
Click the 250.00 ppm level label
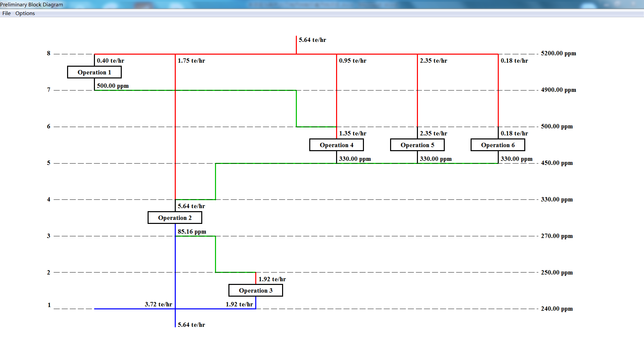pos(557,273)
